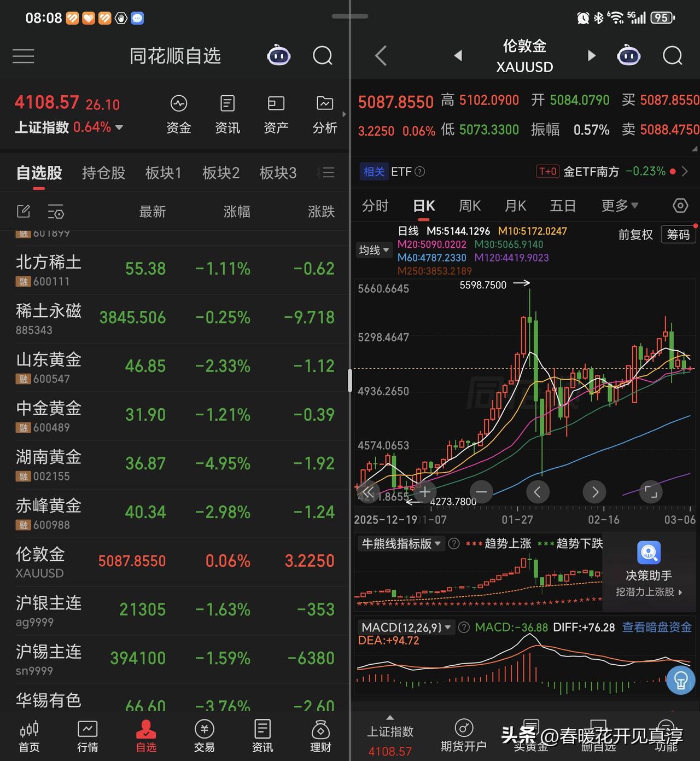Image resolution: width=700 pixels, height=761 pixels.
Task: Toggle 前复权 price adjustment mode
Action: (x=635, y=234)
